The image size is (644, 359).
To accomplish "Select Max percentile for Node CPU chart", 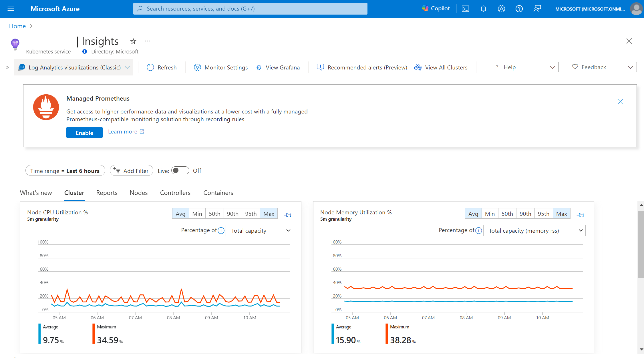I will click(269, 214).
